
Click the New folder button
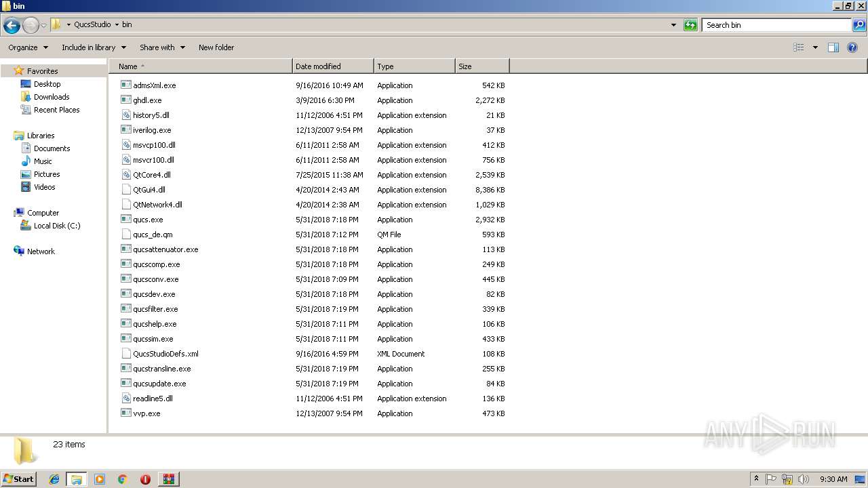pos(216,47)
